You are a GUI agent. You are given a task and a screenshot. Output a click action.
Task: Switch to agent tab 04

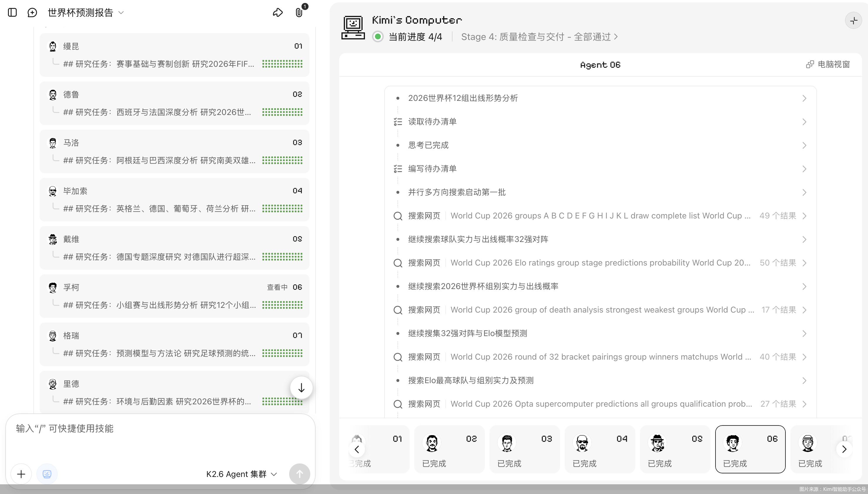[x=599, y=449]
